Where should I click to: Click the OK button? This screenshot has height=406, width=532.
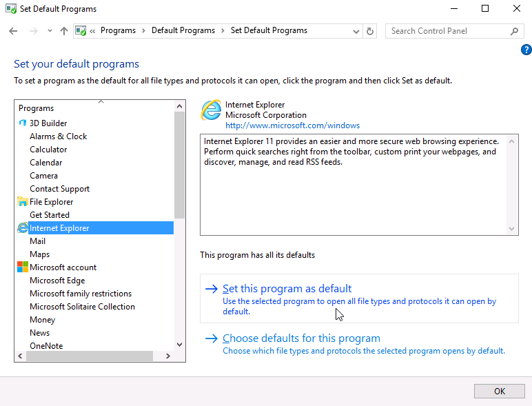pos(500,392)
